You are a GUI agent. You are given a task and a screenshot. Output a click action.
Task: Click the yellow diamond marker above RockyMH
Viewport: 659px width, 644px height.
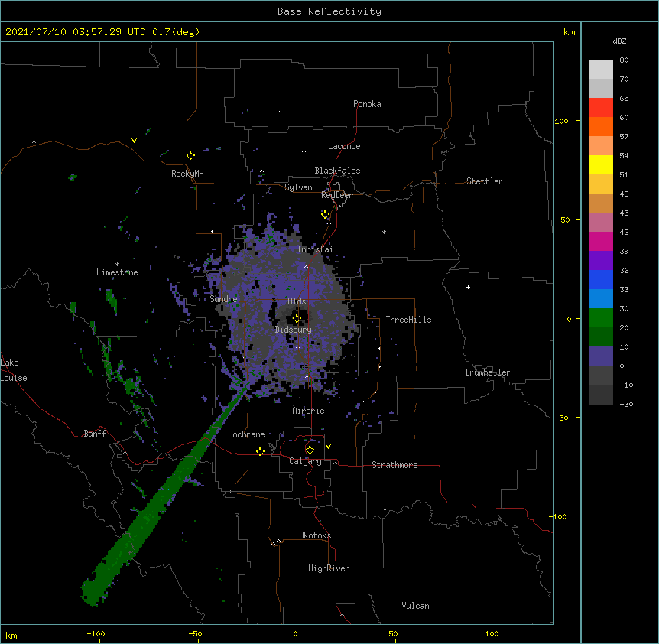click(x=191, y=156)
